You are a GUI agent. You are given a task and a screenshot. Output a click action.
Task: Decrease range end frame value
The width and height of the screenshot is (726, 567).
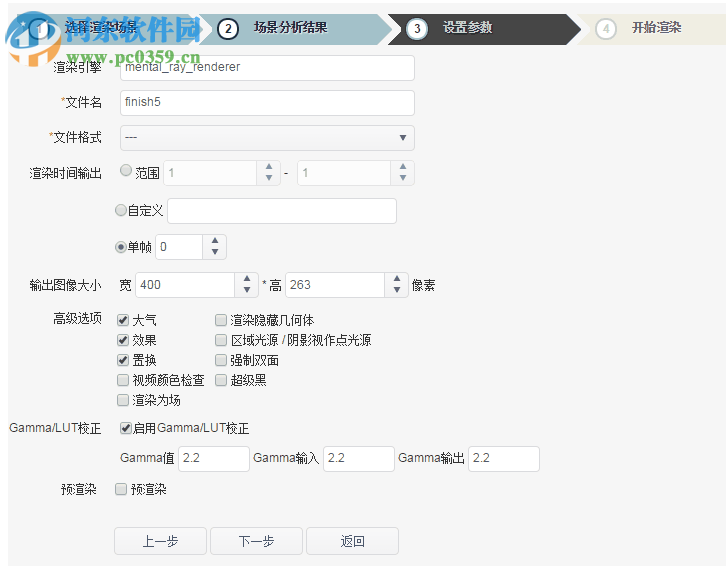[x=403, y=178]
